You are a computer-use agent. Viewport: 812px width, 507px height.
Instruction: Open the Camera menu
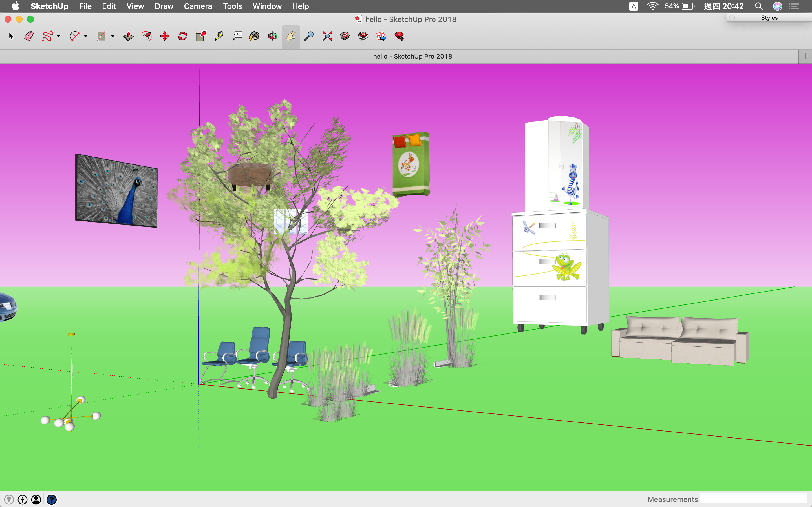pyautogui.click(x=198, y=6)
